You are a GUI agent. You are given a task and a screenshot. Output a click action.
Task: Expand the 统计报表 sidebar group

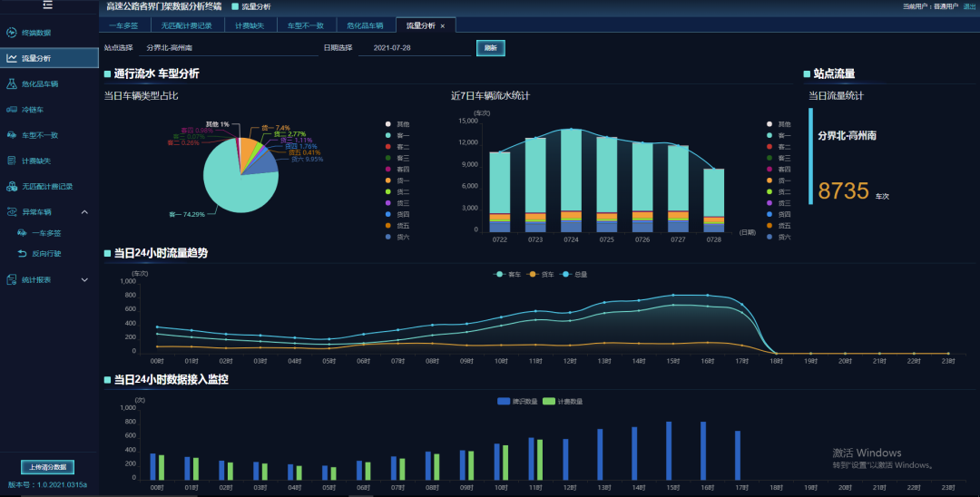pos(84,279)
